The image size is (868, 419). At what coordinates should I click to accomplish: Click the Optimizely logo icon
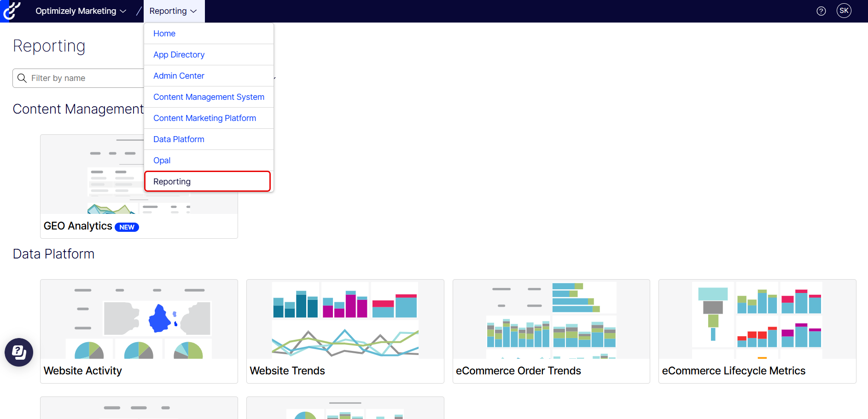tap(11, 11)
